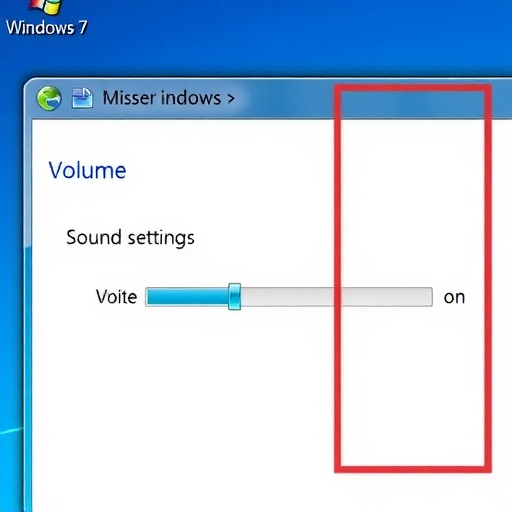
Task: Open the Windows 7 logo desktop icon
Action: (x=45, y=7)
